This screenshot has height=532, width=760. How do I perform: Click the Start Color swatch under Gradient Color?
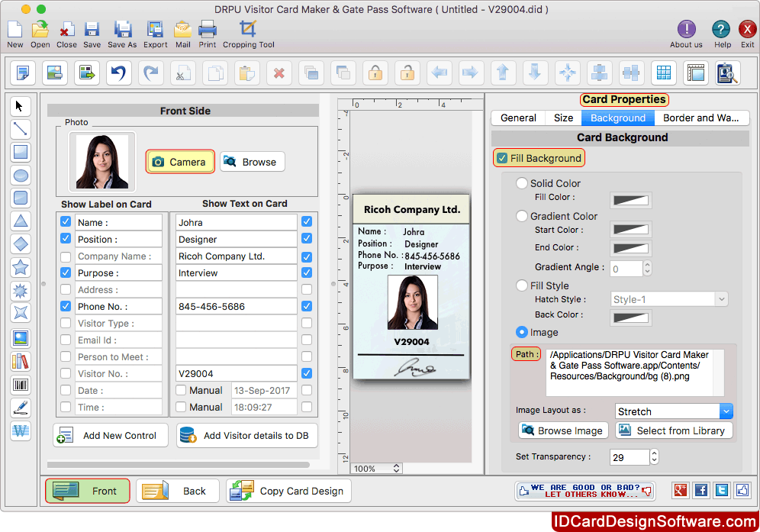point(630,229)
